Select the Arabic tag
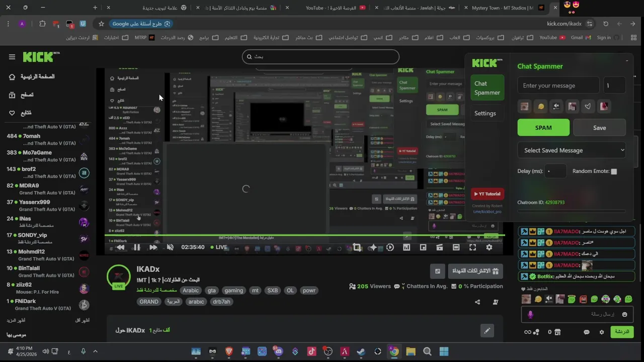Viewport: 644px width, 362px height. 191,291
